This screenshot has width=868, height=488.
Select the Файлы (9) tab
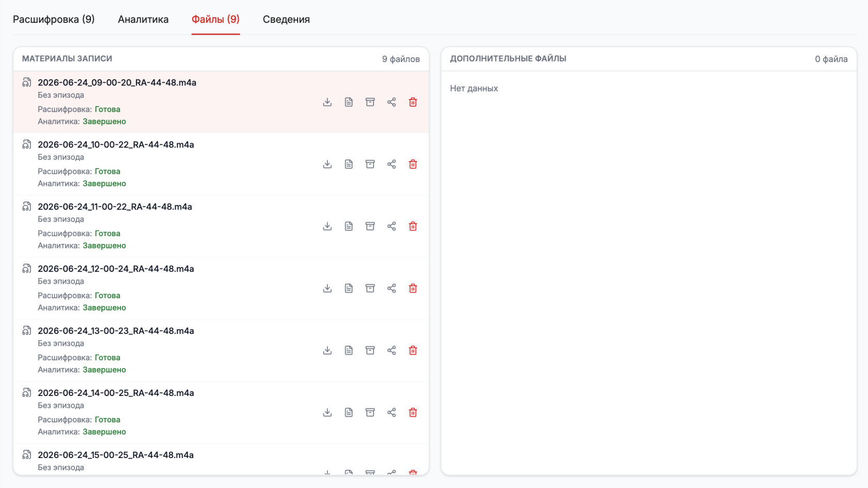215,19
